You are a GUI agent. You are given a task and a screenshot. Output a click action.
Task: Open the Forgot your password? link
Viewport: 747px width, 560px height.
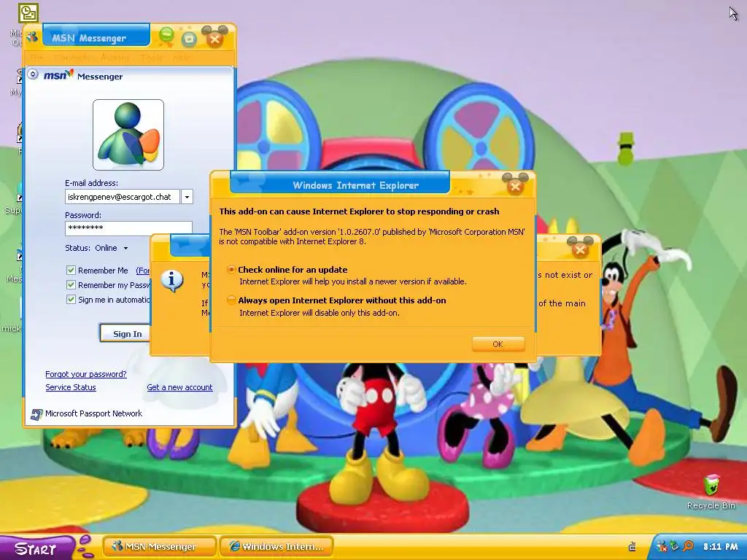pyautogui.click(x=86, y=374)
